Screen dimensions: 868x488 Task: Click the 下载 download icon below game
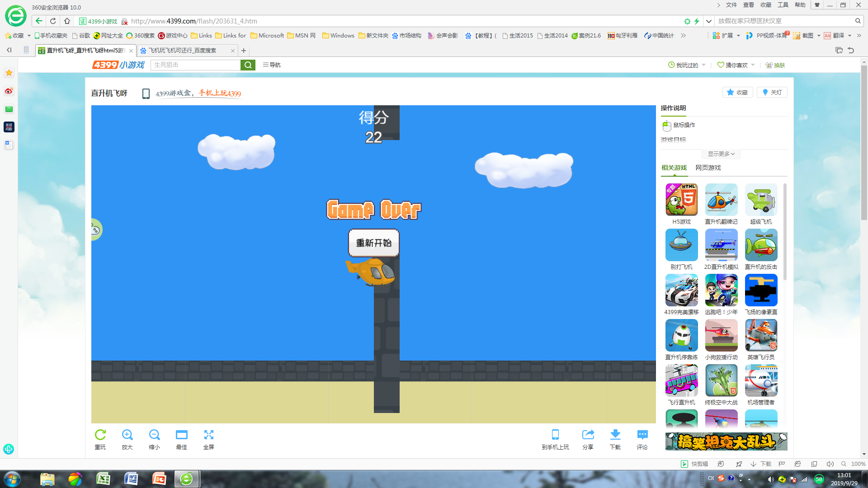pos(615,435)
